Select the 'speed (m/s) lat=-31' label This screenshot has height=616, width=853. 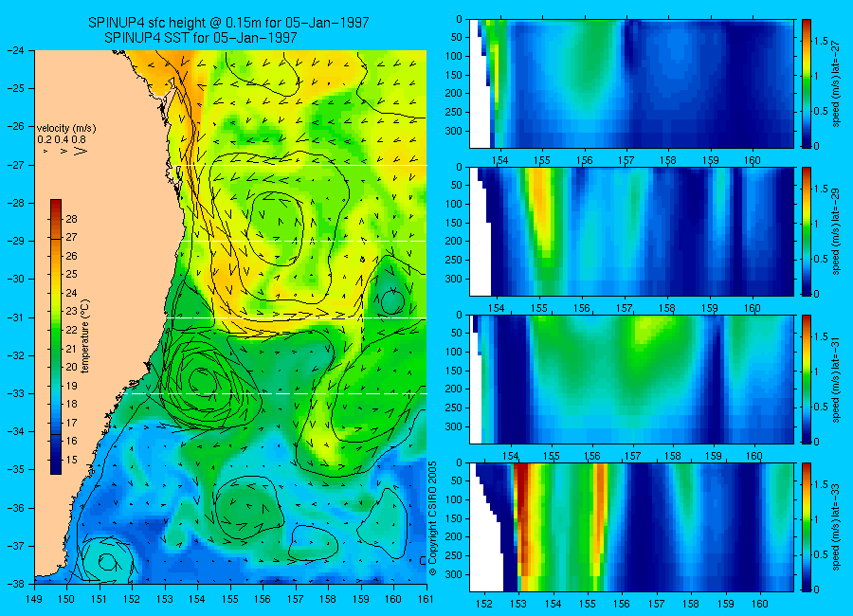pyautogui.click(x=837, y=379)
